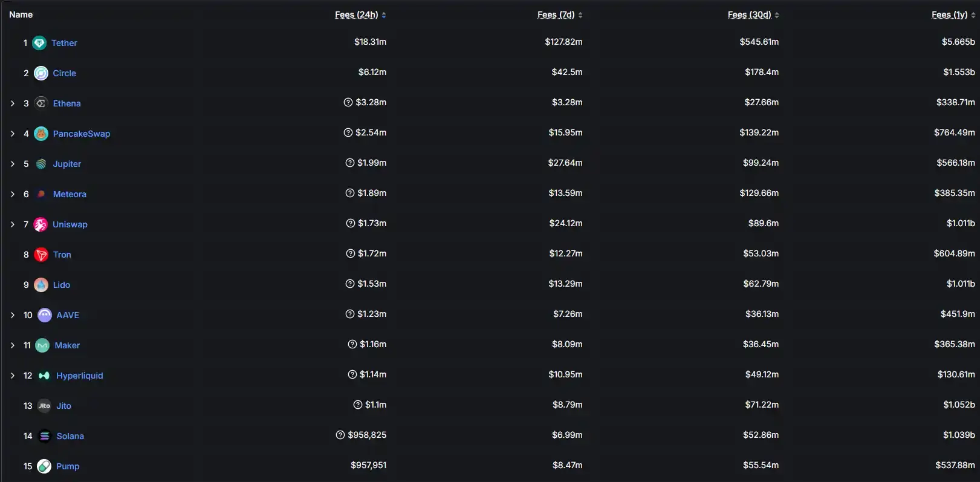Click the PancakeSwap logo icon
The width and height of the screenshot is (980, 482).
41,134
